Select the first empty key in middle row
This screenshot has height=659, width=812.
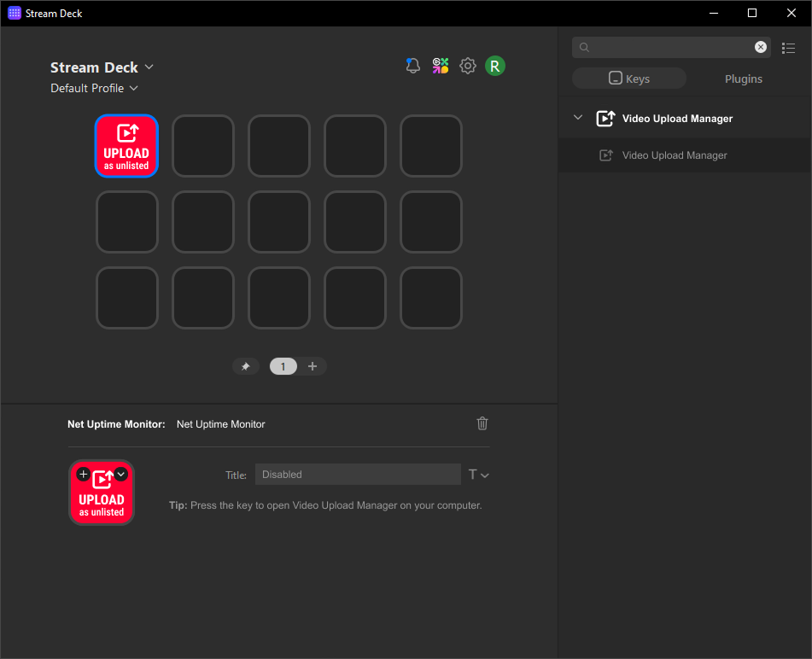127,222
